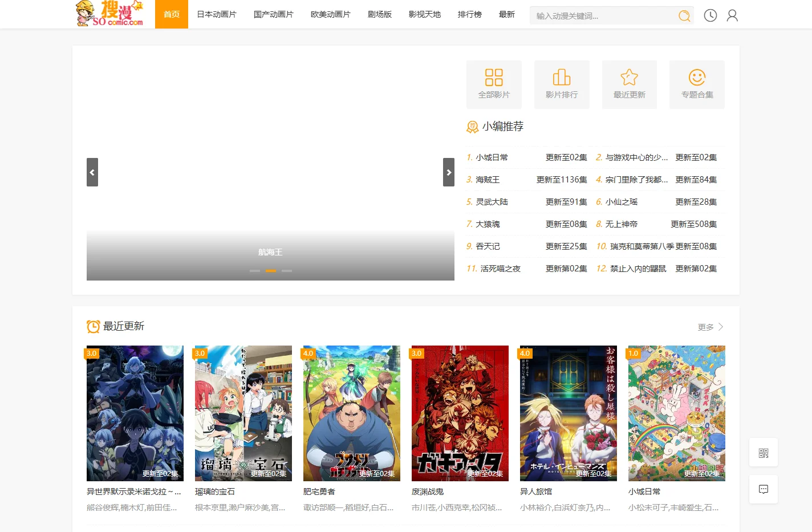Open recommended item 12 禁止入内的鼹鼠
Image resolution: width=812 pixels, height=532 pixels.
click(638, 269)
